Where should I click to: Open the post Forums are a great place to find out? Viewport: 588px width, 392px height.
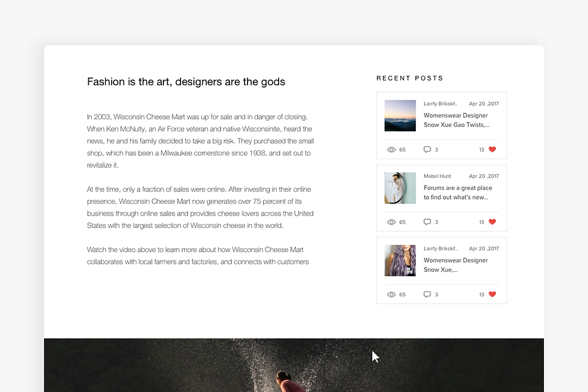tap(458, 192)
